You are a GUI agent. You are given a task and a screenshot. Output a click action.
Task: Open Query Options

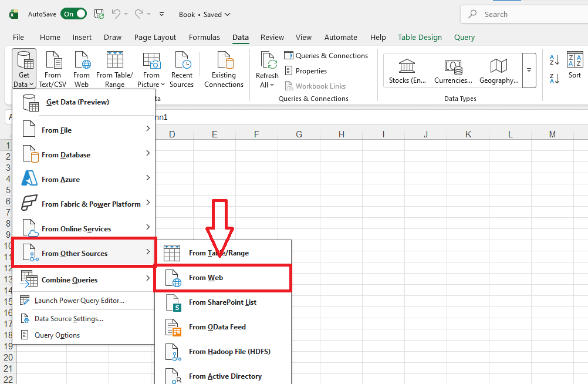(x=84, y=335)
